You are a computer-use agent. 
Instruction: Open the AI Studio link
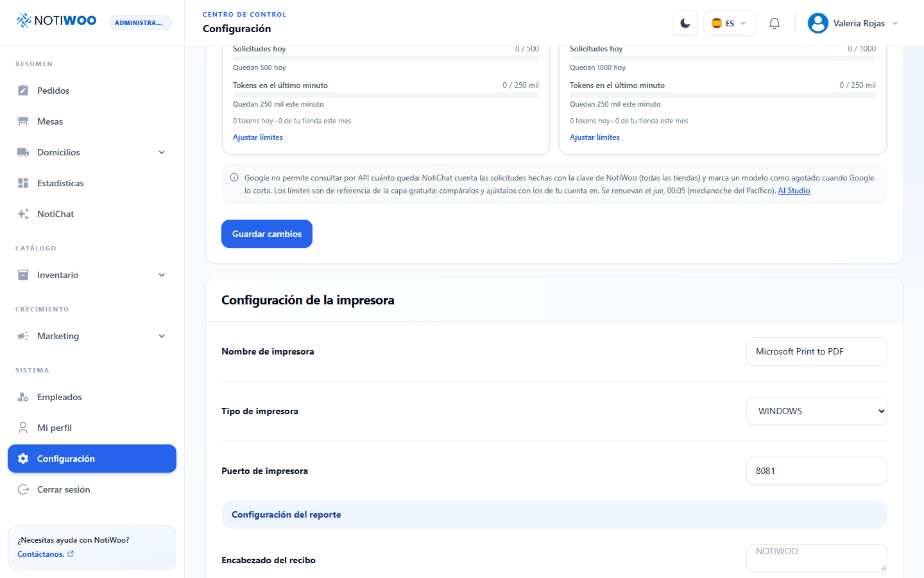tap(794, 191)
